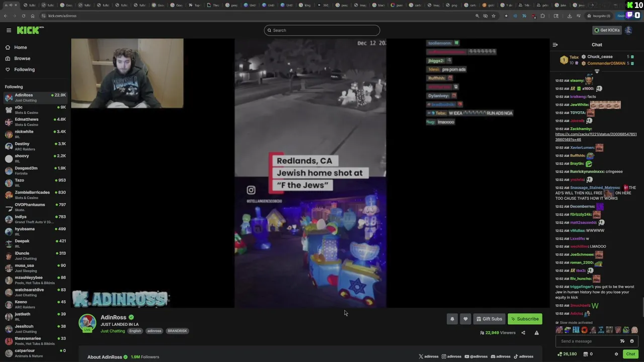Screen dimensions: 644x362
Task: Open browser extensions puzzle icon
Action: click(x=542, y=16)
